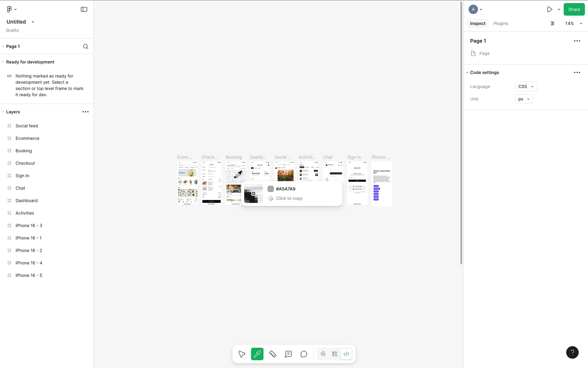Select the Comment bubble tool
588x368 pixels.
point(304,354)
